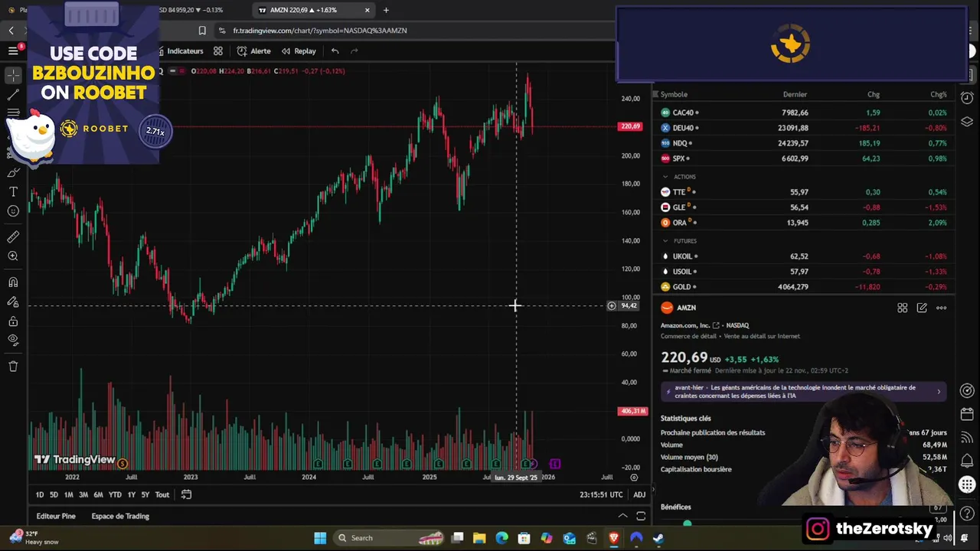Open the Alerts panel clock icon
The height and width of the screenshot is (551, 980).
pos(967,98)
